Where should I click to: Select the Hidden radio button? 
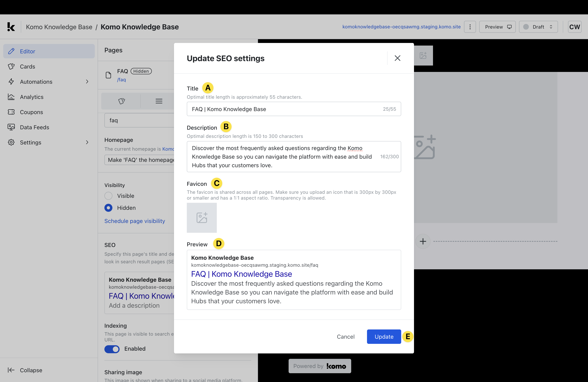(x=108, y=208)
